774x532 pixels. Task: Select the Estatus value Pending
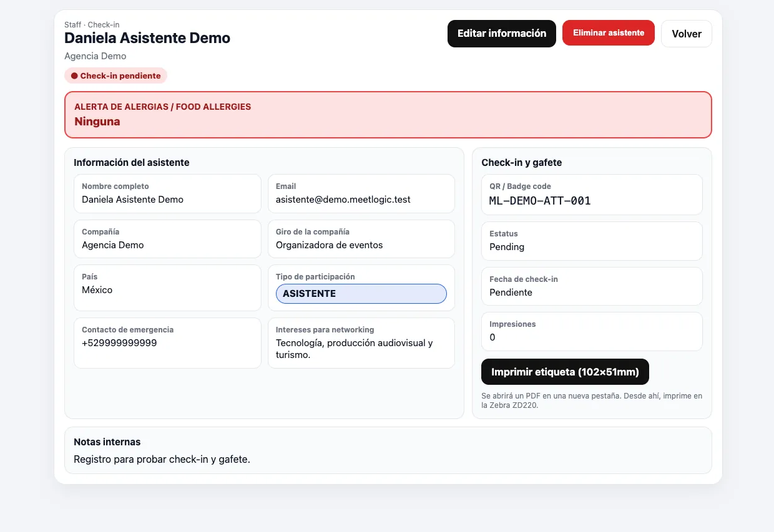pyautogui.click(x=507, y=247)
